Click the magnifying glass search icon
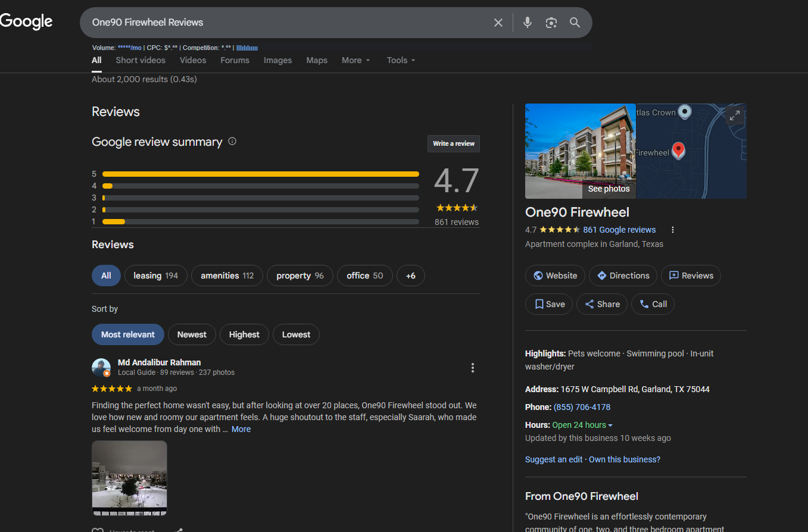 (x=575, y=23)
